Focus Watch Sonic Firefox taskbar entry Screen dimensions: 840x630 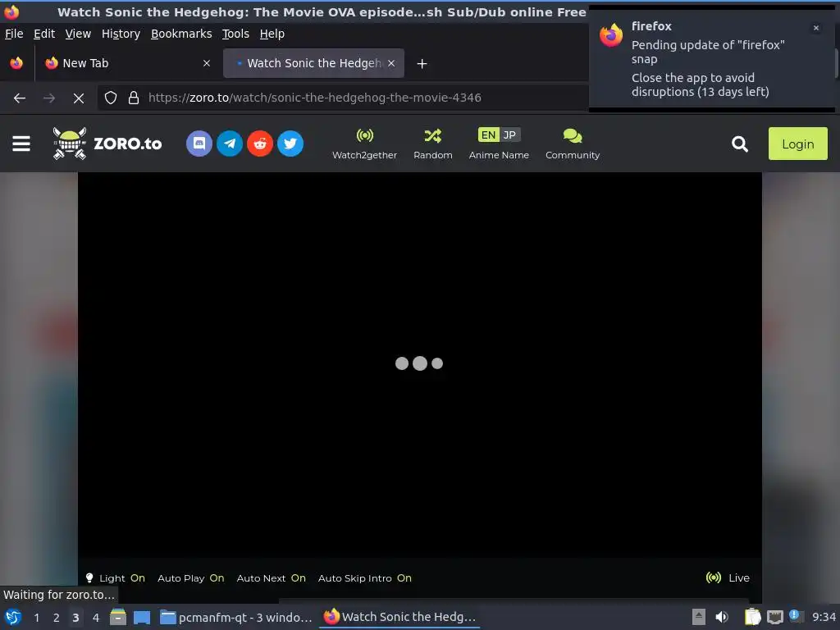pyautogui.click(x=399, y=617)
